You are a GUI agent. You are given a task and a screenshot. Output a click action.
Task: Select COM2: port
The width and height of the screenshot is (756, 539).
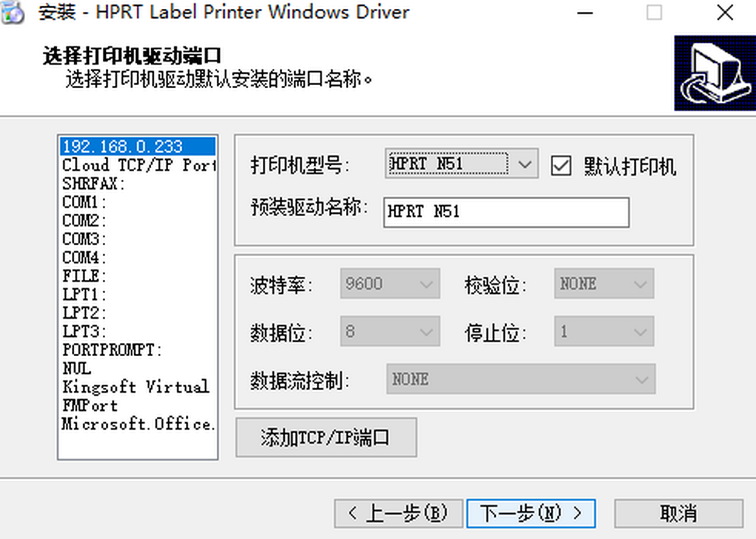click(x=137, y=221)
